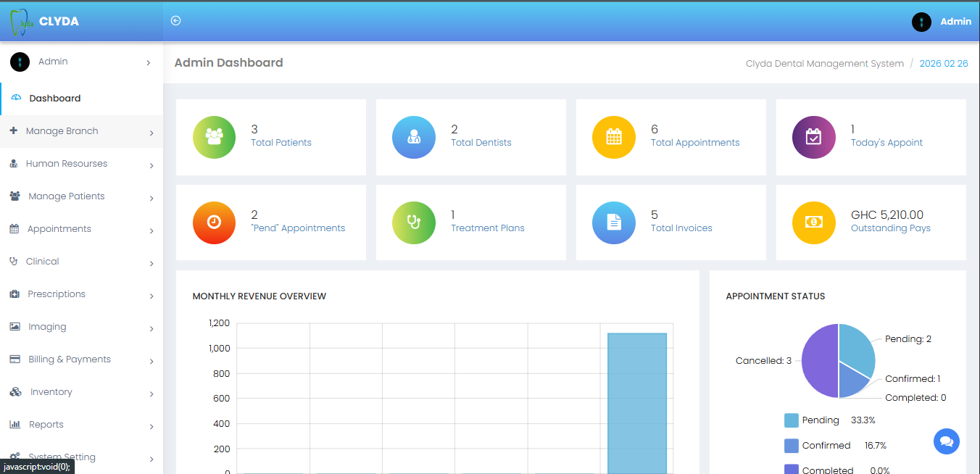
Task: Click the monthly revenue bar in chart
Action: (x=636, y=403)
